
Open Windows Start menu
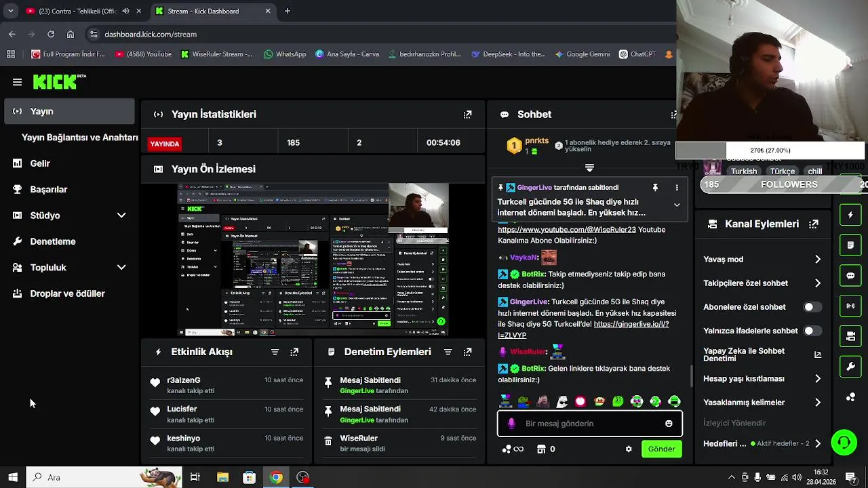coord(12,477)
